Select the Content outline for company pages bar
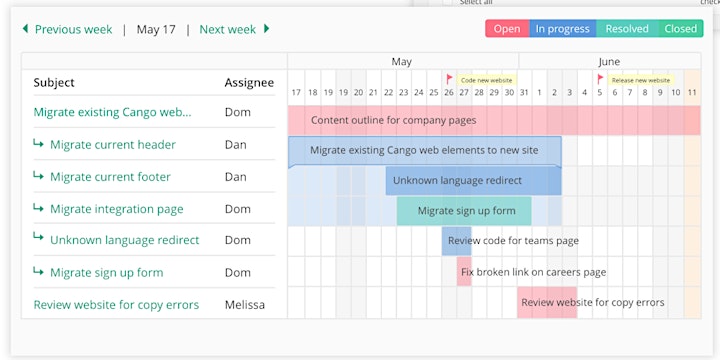 [x=494, y=120]
